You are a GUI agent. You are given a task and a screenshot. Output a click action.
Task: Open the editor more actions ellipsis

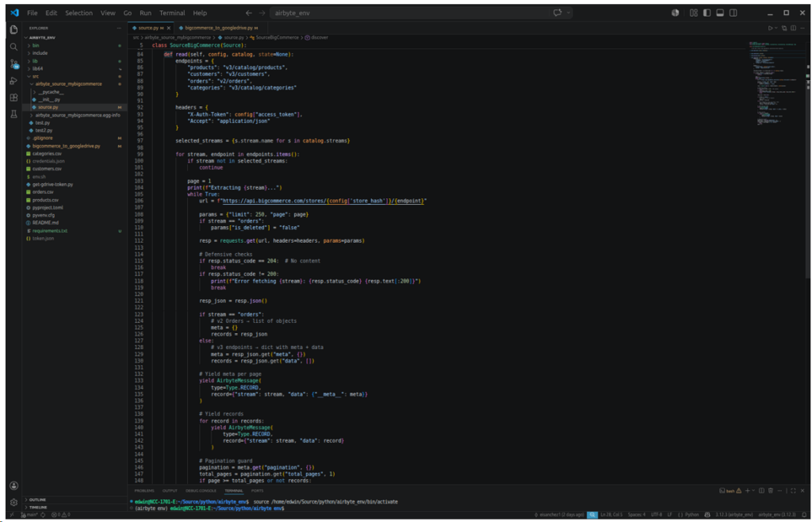802,28
